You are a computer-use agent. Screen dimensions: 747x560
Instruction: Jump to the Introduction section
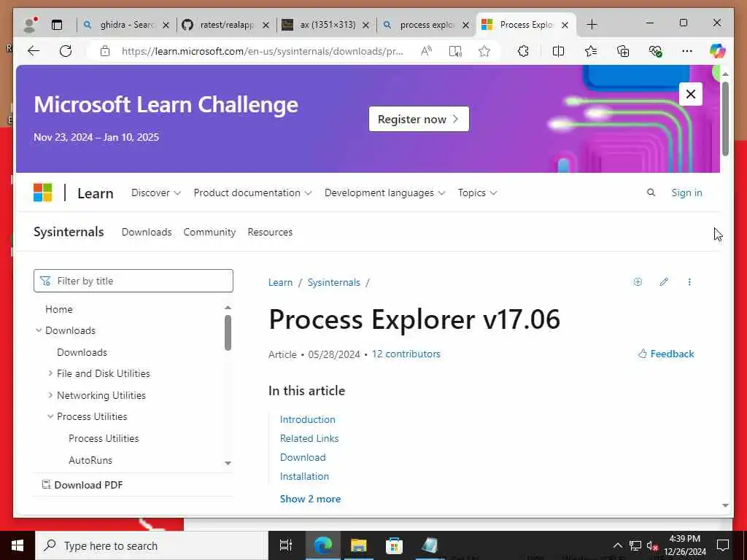click(308, 419)
